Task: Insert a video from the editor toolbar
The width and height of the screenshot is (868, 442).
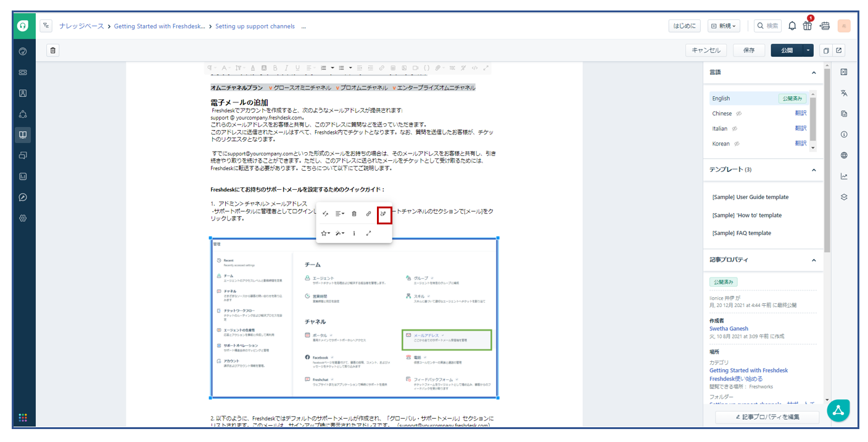Action: 415,68
